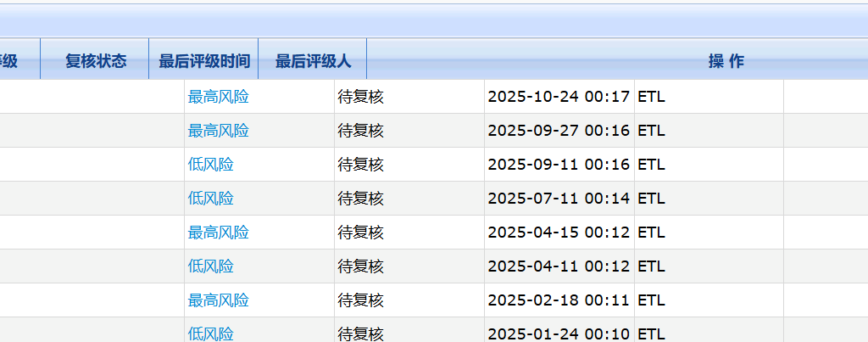Click timestamp 2025-02-18 00:11
The image size is (868, 342).
559,300
